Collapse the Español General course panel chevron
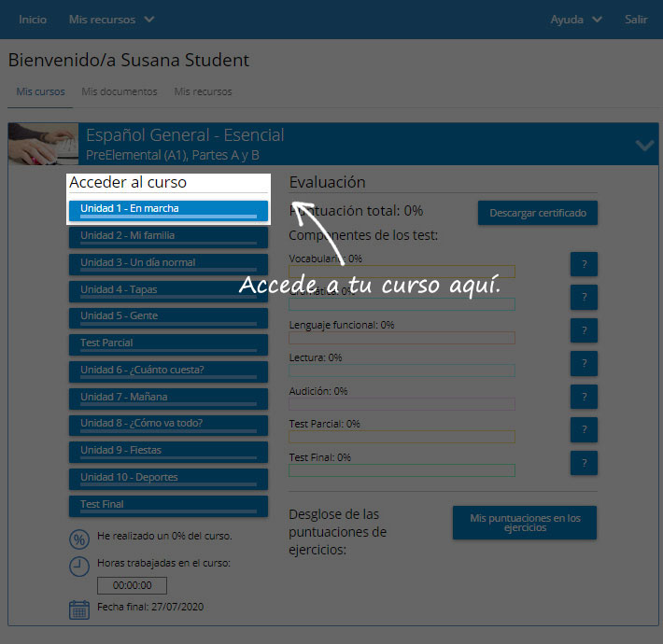This screenshot has width=663, height=644. pyautogui.click(x=643, y=145)
